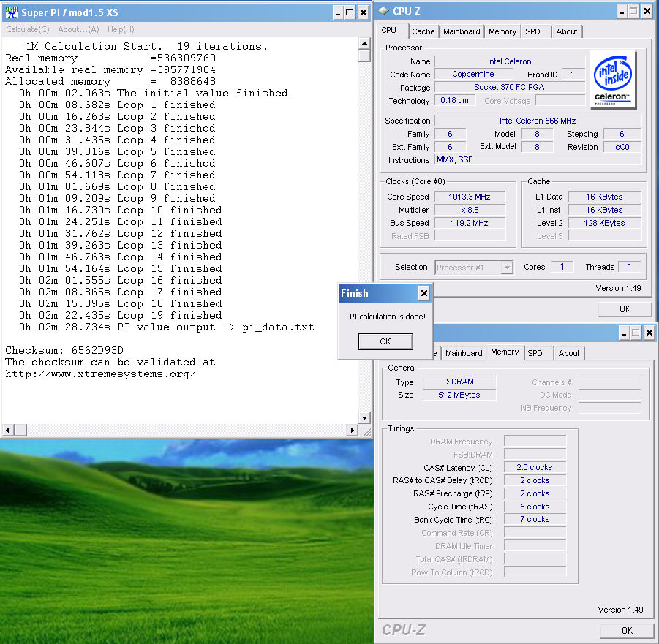The height and width of the screenshot is (644, 659).
Task: Open the Help(H) menu in Super PI
Action: click(121, 29)
